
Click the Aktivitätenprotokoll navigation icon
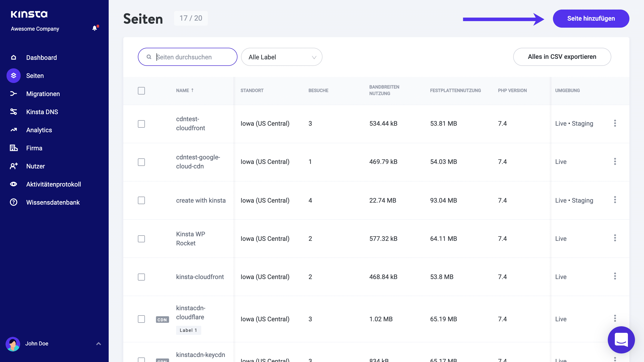(x=14, y=184)
